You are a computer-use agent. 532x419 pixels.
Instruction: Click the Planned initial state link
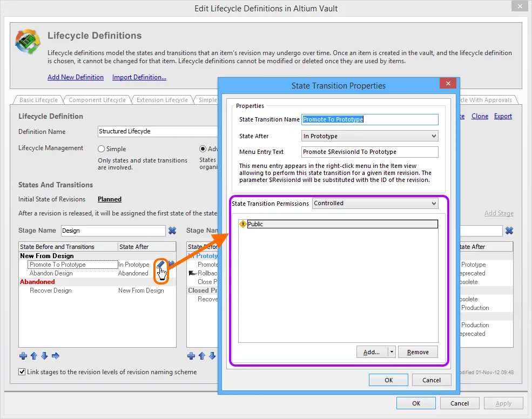110,199
